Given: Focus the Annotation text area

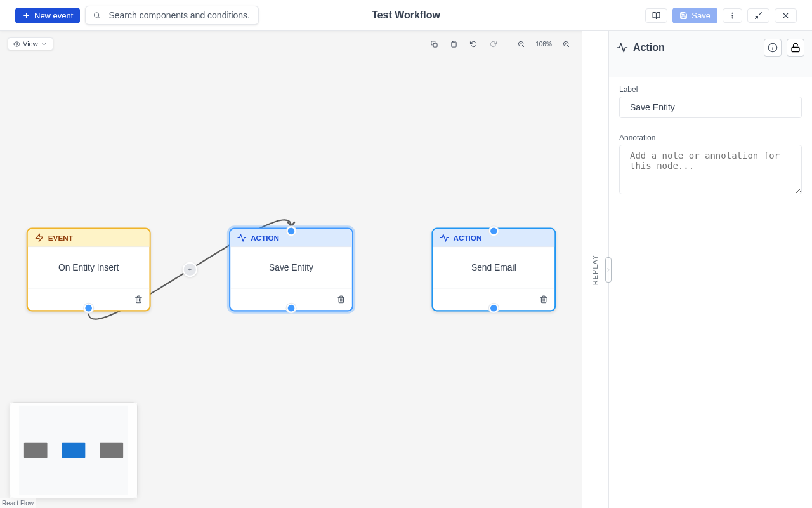Looking at the screenshot, I should tap(710, 170).
